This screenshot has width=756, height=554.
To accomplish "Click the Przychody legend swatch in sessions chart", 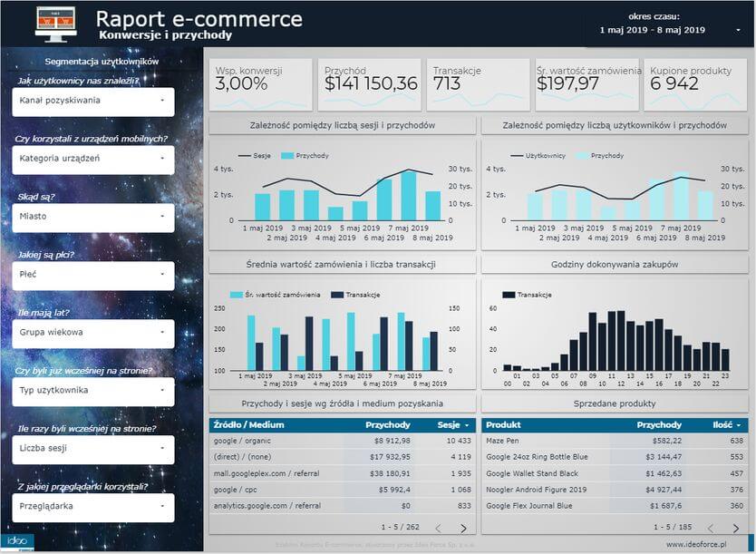I will (x=288, y=156).
